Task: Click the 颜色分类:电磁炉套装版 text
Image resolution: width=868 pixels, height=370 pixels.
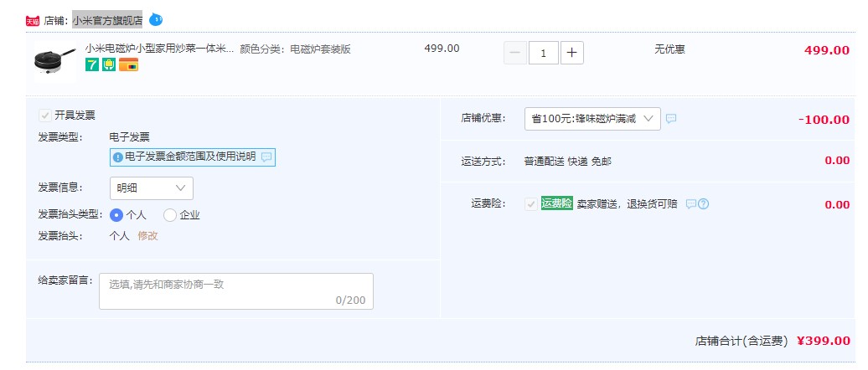Action: tap(296, 49)
